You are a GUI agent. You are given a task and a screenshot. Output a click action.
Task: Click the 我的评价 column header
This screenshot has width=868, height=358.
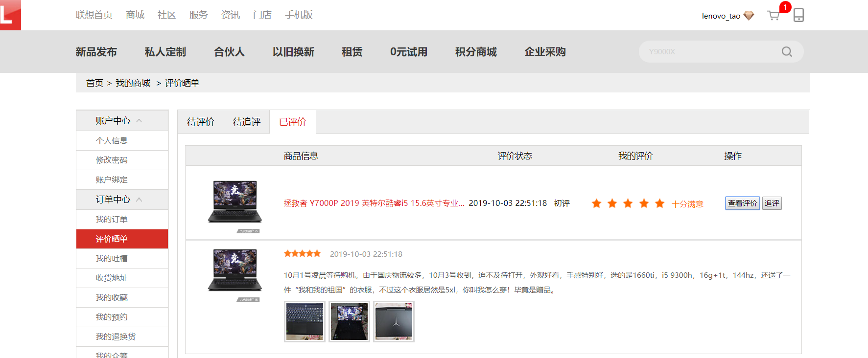click(x=635, y=156)
